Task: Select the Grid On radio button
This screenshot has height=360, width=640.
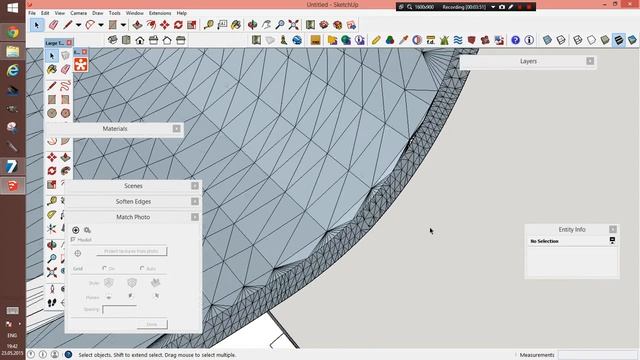Action: [104, 269]
